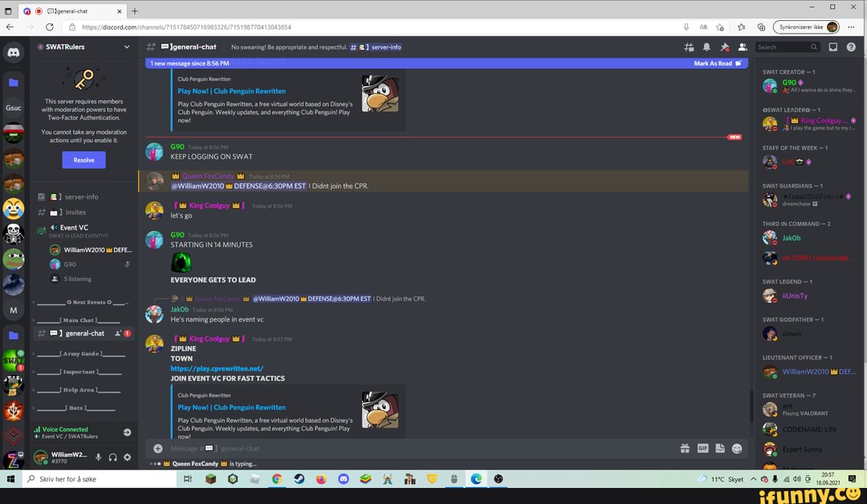Viewport: 867px width, 504px height.
Task: Toggle deafen headphones button
Action: (x=112, y=457)
